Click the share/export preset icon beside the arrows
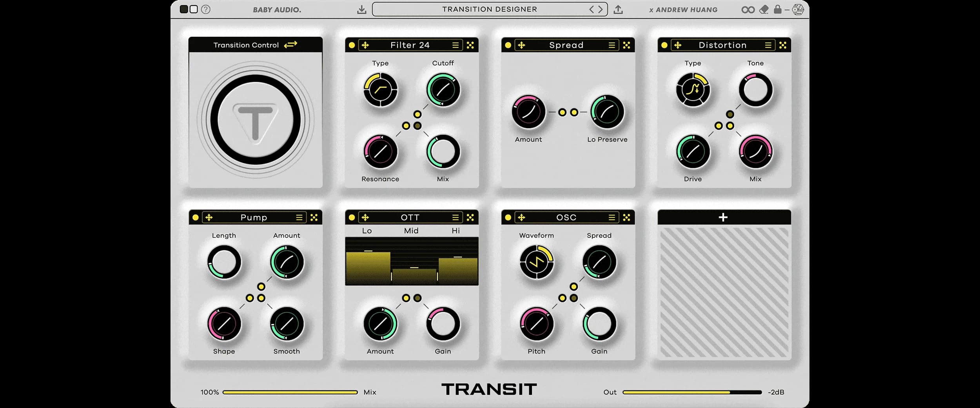Viewport: 980px width, 408px height. 619,9
